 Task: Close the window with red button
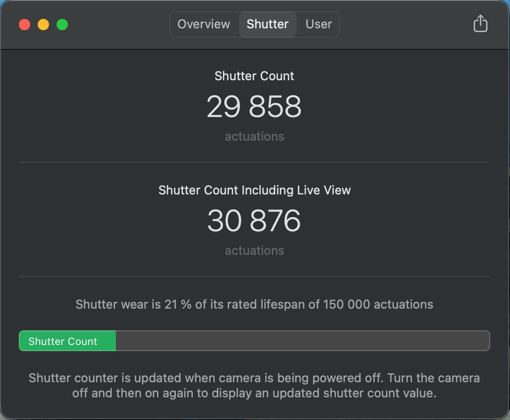coord(24,24)
